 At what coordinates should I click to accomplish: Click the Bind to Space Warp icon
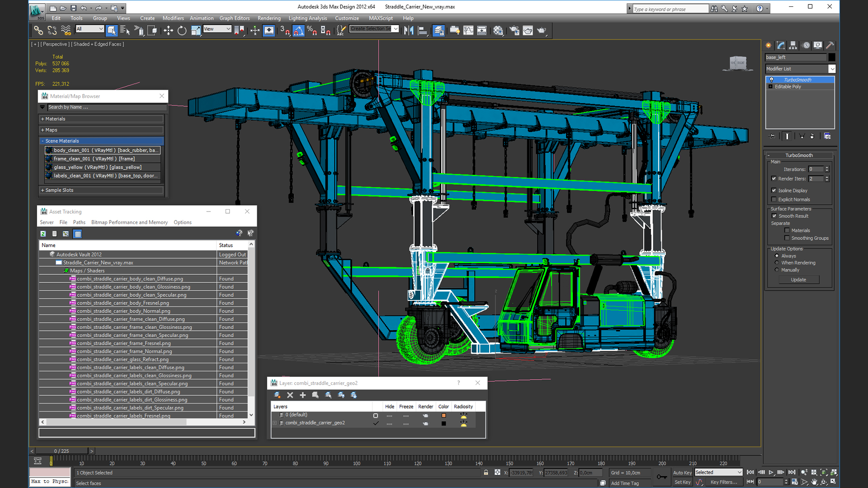coord(66,30)
